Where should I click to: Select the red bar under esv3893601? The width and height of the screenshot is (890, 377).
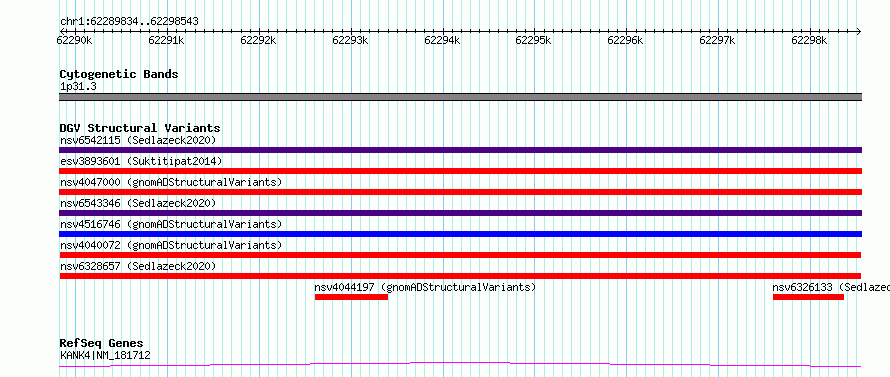(460, 171)
